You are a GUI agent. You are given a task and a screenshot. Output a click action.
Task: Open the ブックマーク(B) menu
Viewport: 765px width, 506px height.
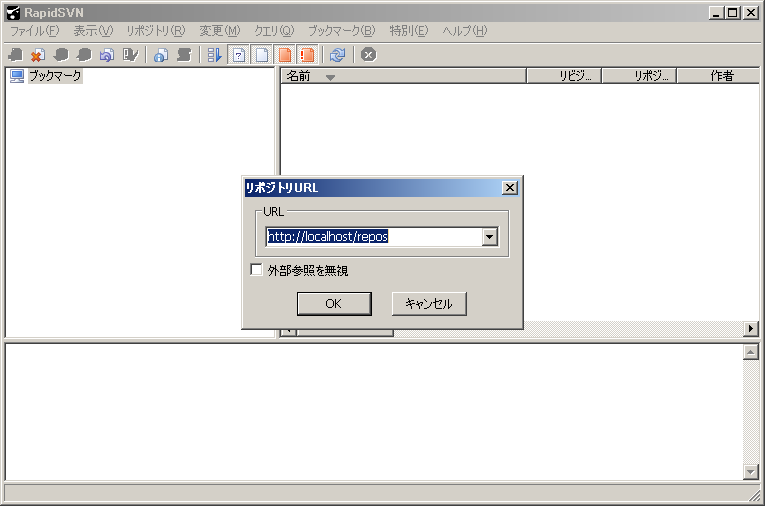[x=342, y=31]
